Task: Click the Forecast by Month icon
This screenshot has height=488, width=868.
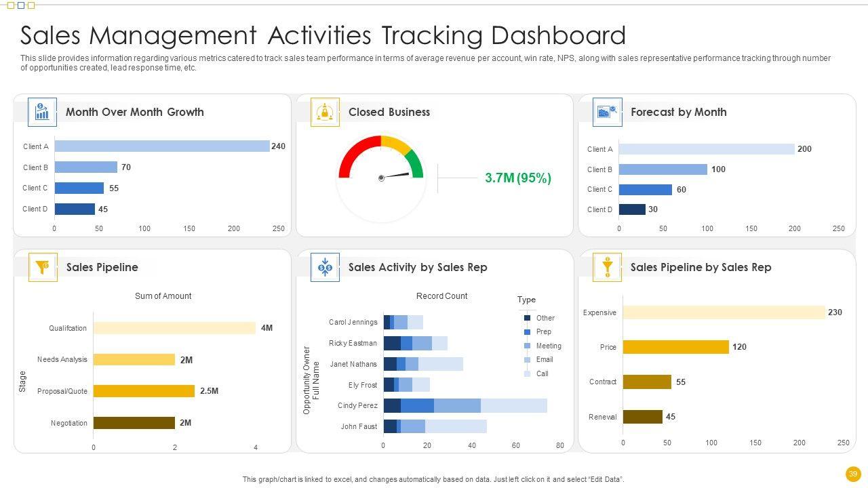Action: (607, 112)
